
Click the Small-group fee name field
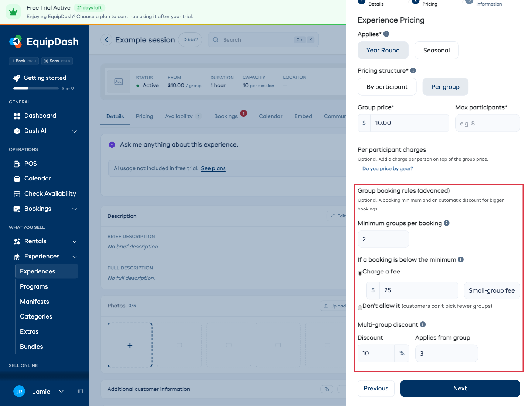click(492, 290)
